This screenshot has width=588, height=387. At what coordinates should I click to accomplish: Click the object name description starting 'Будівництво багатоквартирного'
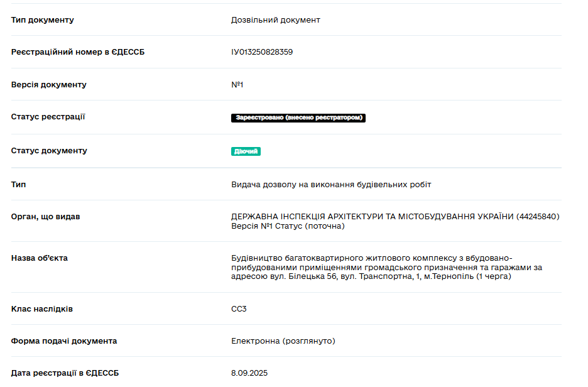pyautogui.click(x=386, y=267)
